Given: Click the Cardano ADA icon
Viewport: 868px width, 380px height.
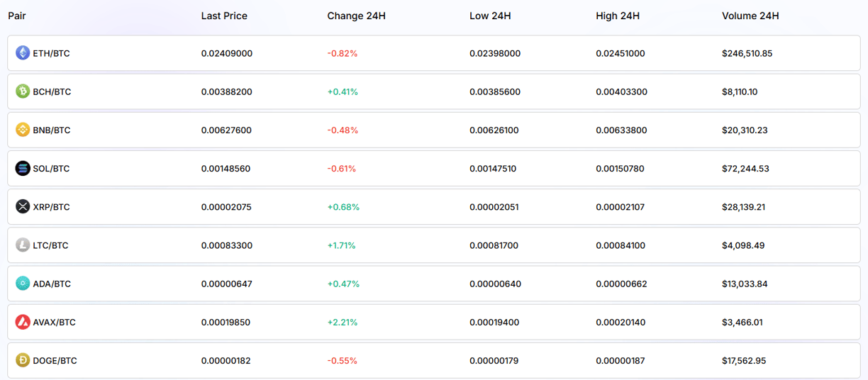Looking at the screenshot, I should coord(23,283).
